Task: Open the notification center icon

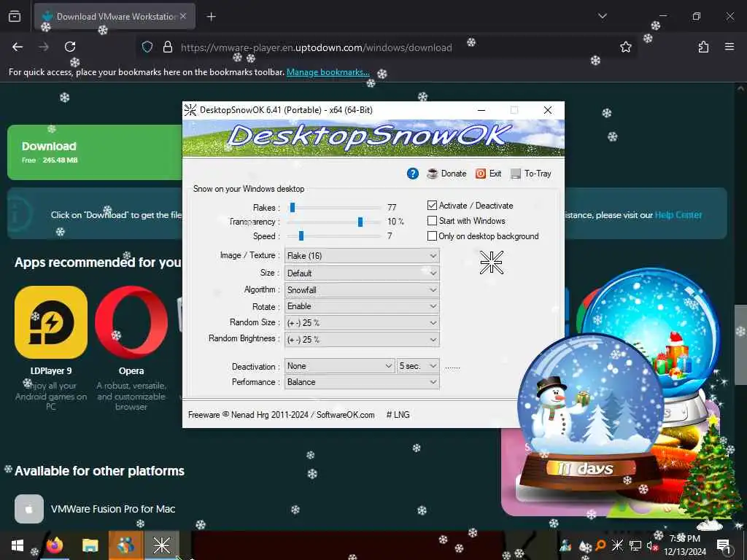Action: 724,545
